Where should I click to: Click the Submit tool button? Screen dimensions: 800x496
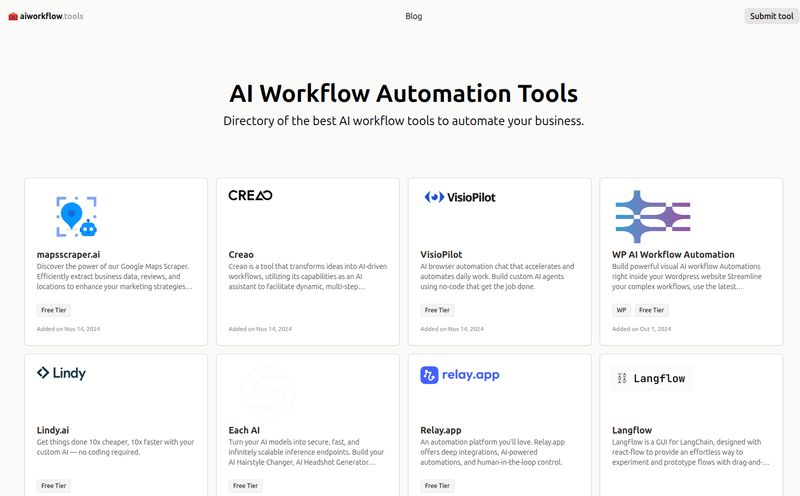tap(771, 16)
